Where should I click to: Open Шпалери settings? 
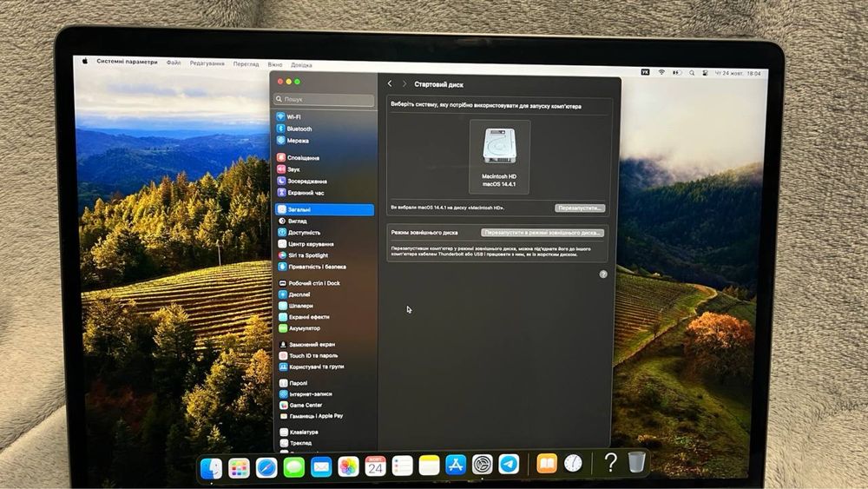[325, 306]
